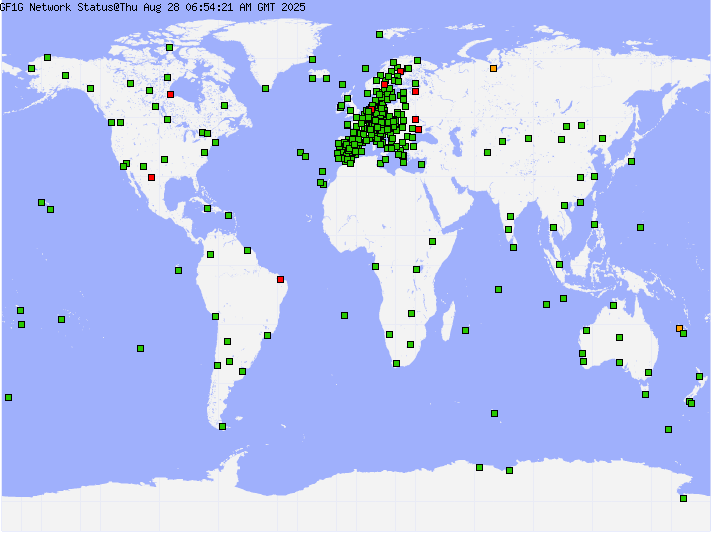Select the green station marker in Japan
This screenshot has height=533, width=713.
(x=632, y=161)
